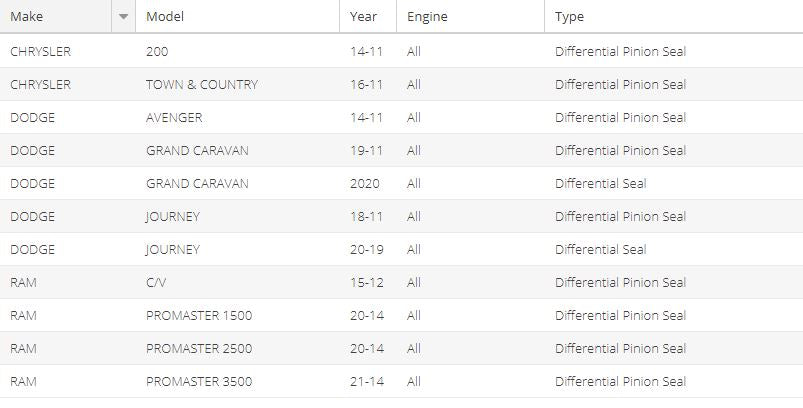Select JOURNEY row with year 20-19
This screenshot has height=408, width=803.
[402, 249]
